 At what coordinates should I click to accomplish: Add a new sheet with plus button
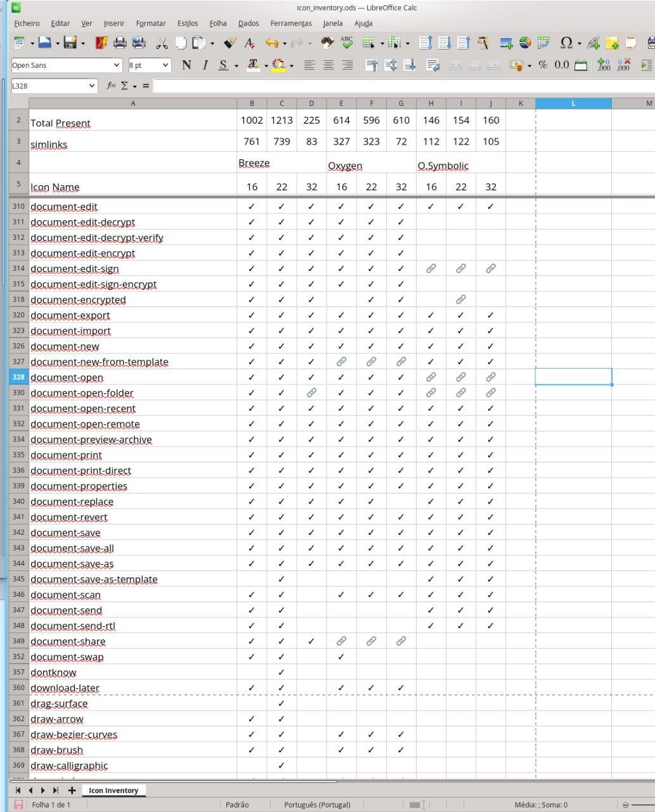pos(72,790)
